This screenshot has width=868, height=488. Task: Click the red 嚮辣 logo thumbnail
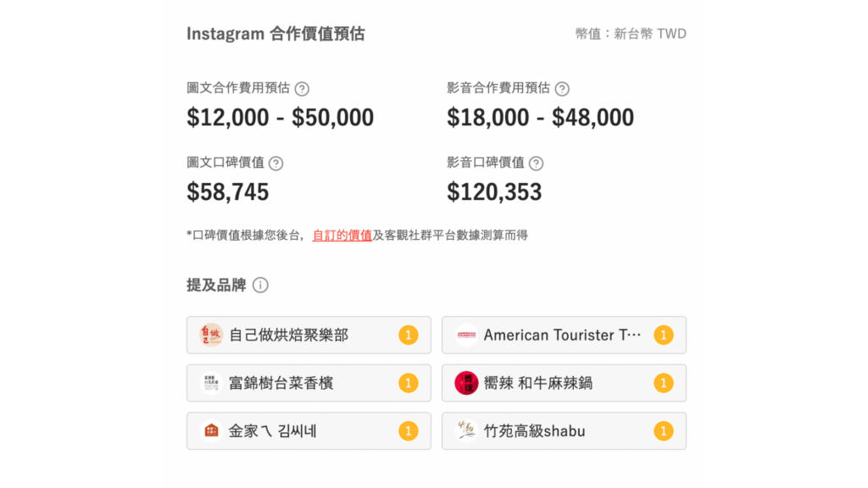click(466, 383)
